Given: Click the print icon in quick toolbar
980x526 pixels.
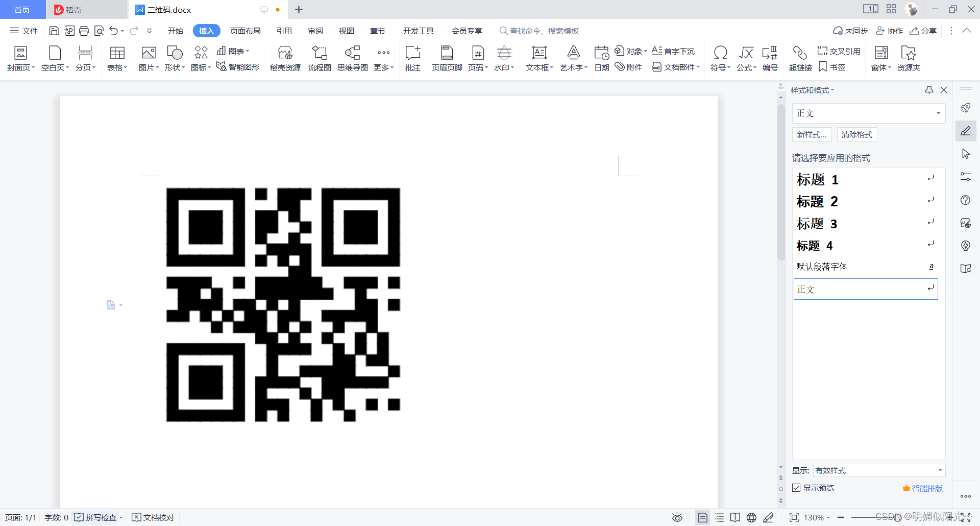Looking at the screenshot, I should point(84,31).
